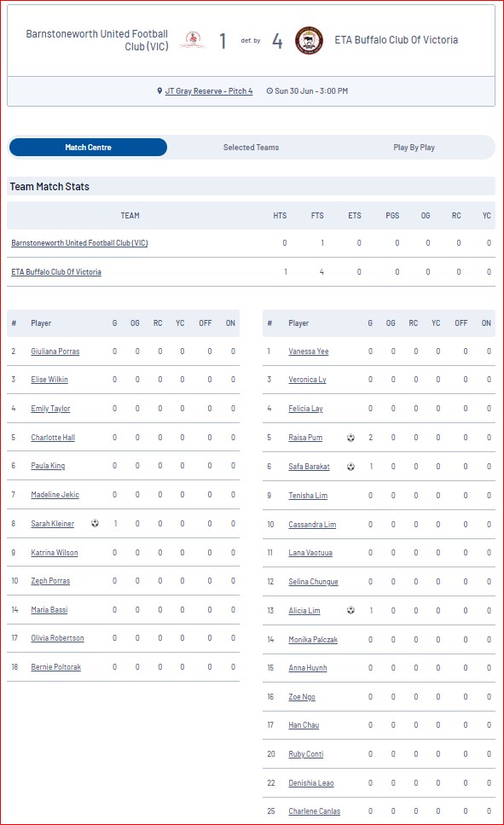Screen dimensions: 504x825
Task: Click the location pin icon beside JT Gray Reserve
Action: tap(159, 91)
